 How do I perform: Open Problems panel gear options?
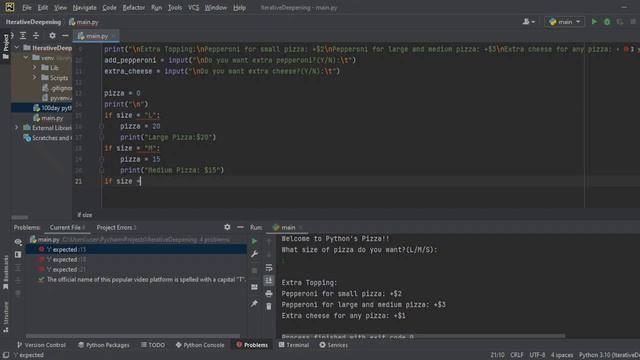227,227
